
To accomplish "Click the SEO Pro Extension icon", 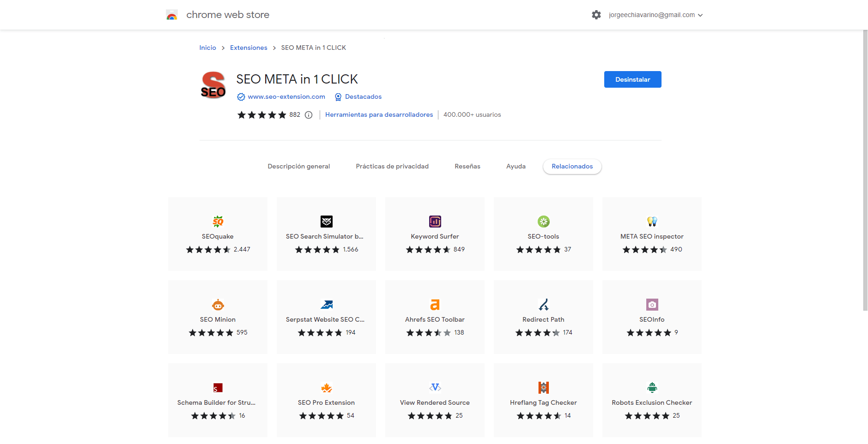I will point(327,388).
